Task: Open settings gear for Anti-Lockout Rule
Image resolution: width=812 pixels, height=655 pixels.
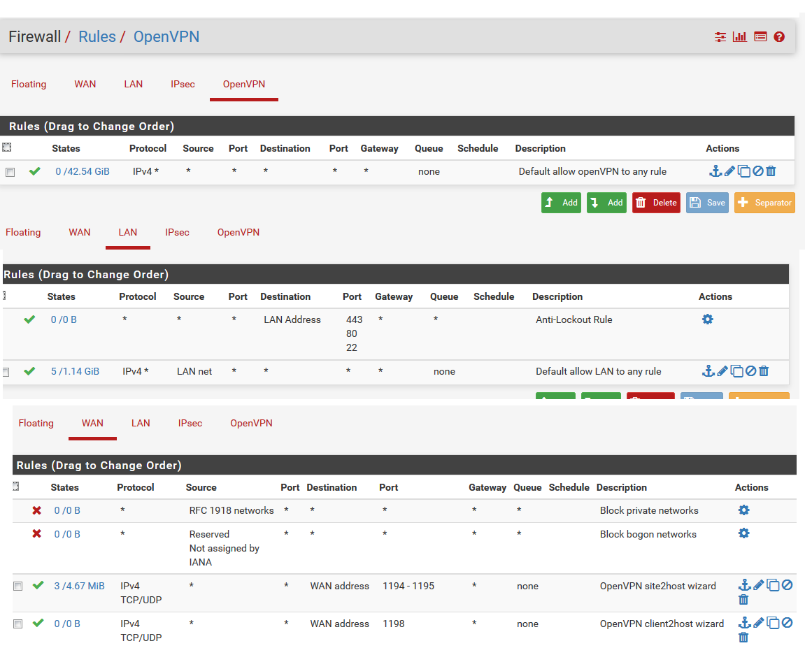Action: click(x=708, y=319)
